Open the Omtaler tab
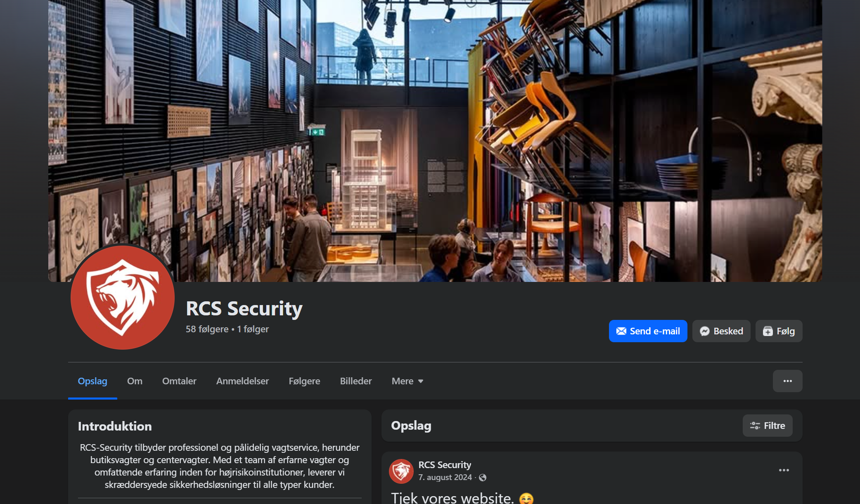Image resolution: width=860 pixels, height=504 pixels. pos(179,381)
